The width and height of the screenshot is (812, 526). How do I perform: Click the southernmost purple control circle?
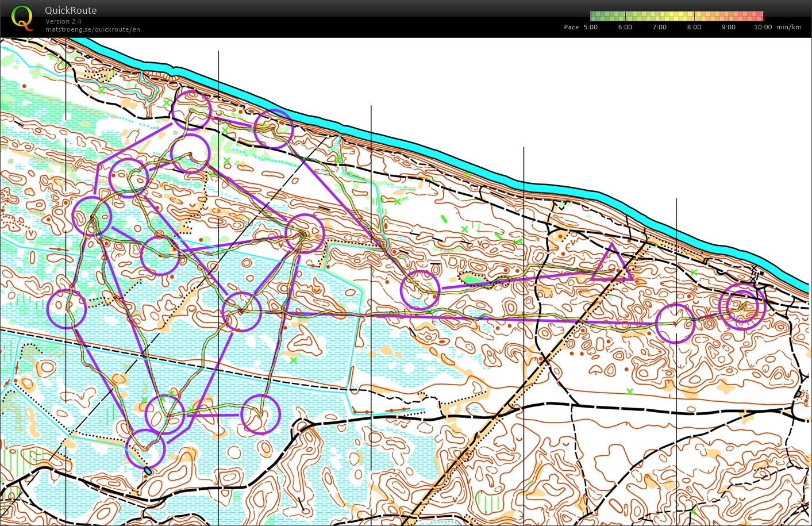pyautogui.click(x=145, y=448)
